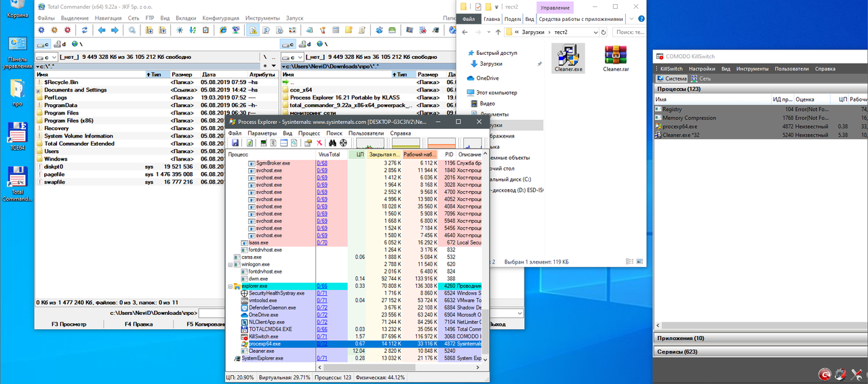This screenshot has width=868, height=384.
Task: Collapse explorer.exe tree node in Process Explorer
Action: tap(230, 286)
